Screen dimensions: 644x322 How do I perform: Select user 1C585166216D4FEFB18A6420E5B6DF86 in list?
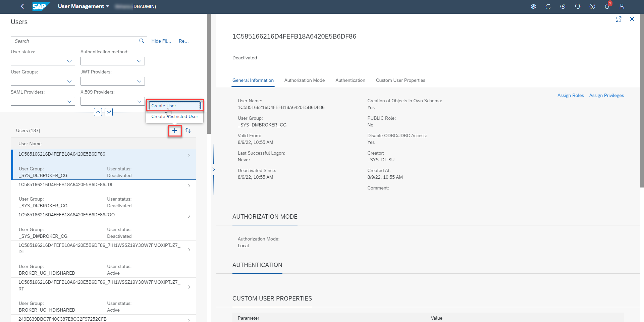(104, 164)
